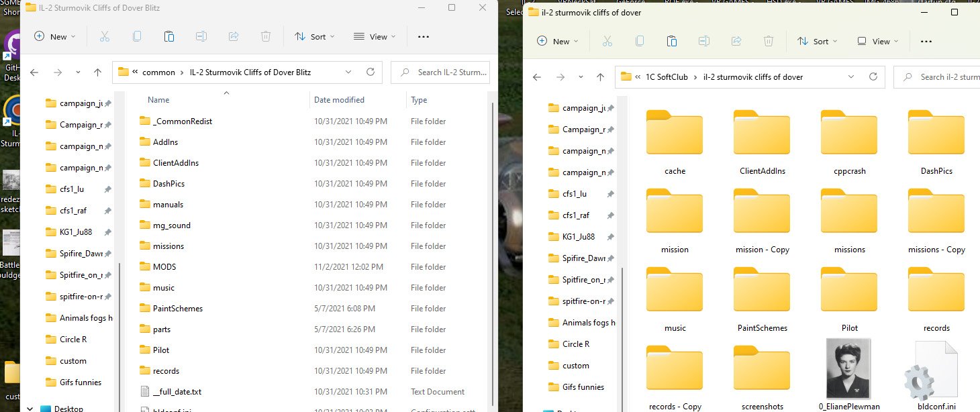
Task: Open Recent locations chevron in the left Explorer window
Action: (78, 72)
